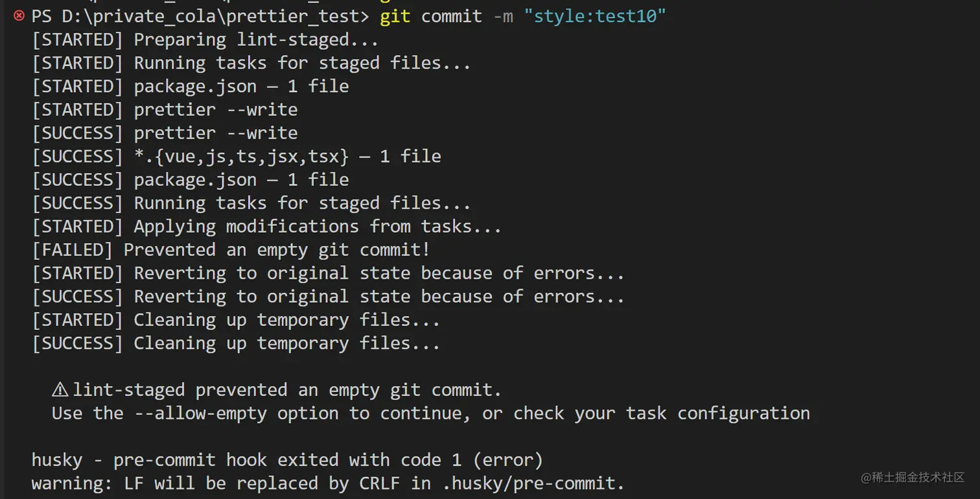
Task: Click the "style:test10" commit message string
Action: (x=595, y=16)
